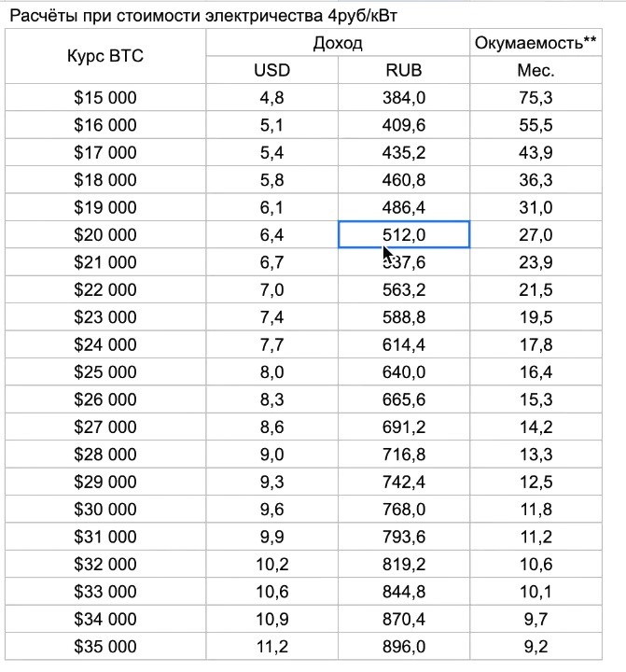Select the title text about 4руб/кВт
The height and width of the screenshot is (672, 626).
[x=203, y=16]
